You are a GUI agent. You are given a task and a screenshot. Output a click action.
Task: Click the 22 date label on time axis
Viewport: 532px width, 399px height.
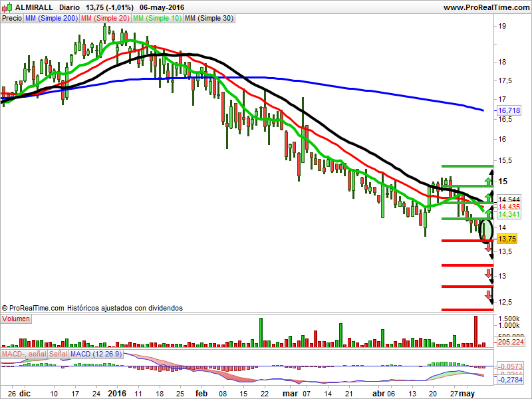tap(265, 394)
